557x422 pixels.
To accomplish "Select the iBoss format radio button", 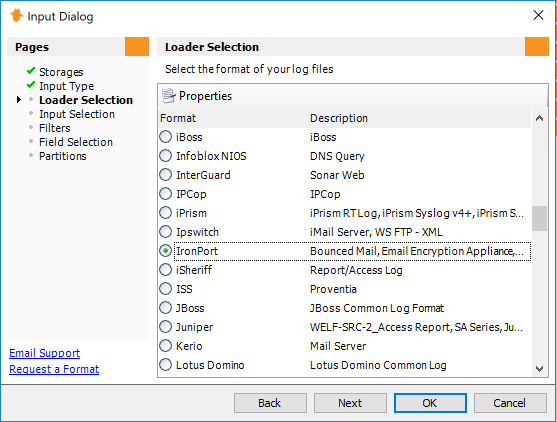I will [166, 137].
